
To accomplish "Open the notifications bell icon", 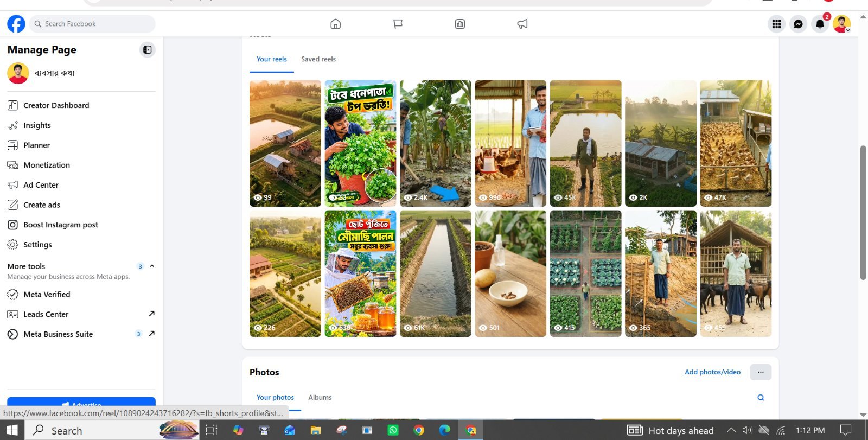I will click(820, 24).
